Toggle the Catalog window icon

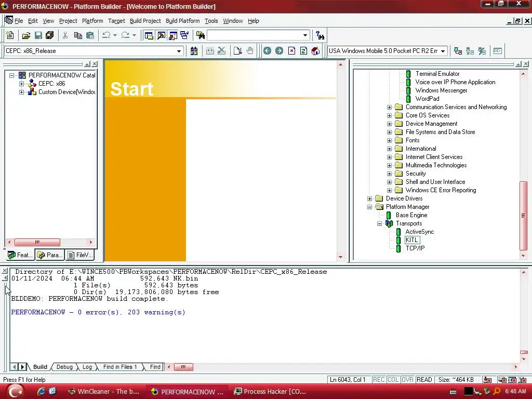(173, 35)
